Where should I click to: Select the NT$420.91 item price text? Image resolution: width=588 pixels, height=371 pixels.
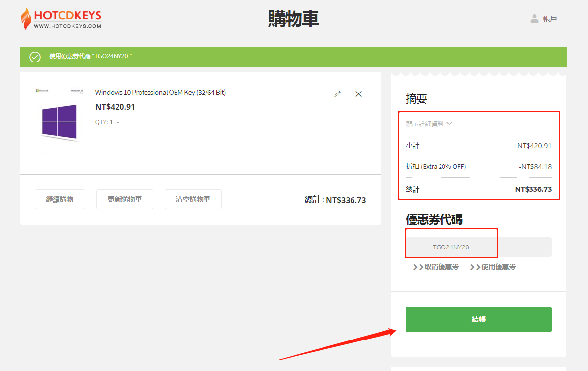(115, 107)
